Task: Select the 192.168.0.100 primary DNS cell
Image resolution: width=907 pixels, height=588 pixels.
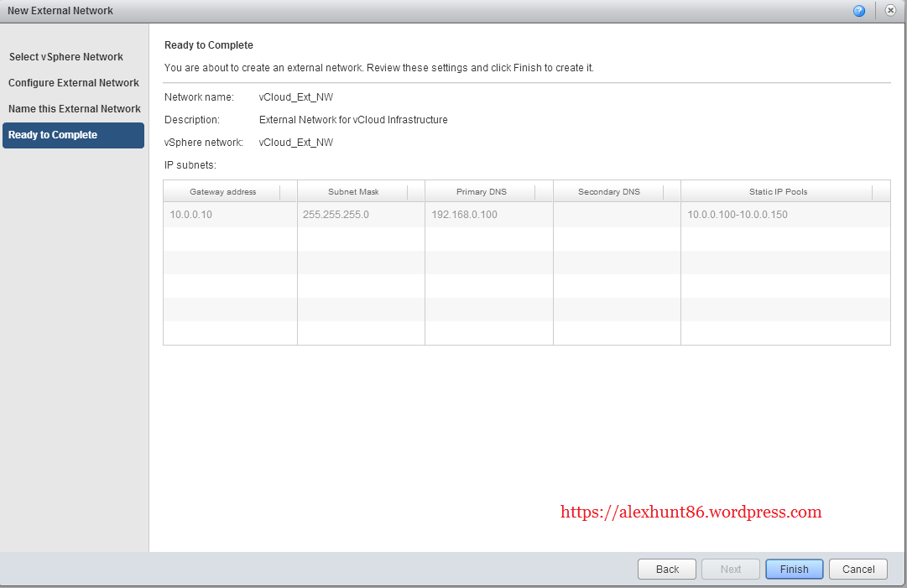Action: click(x=464, y=215)
